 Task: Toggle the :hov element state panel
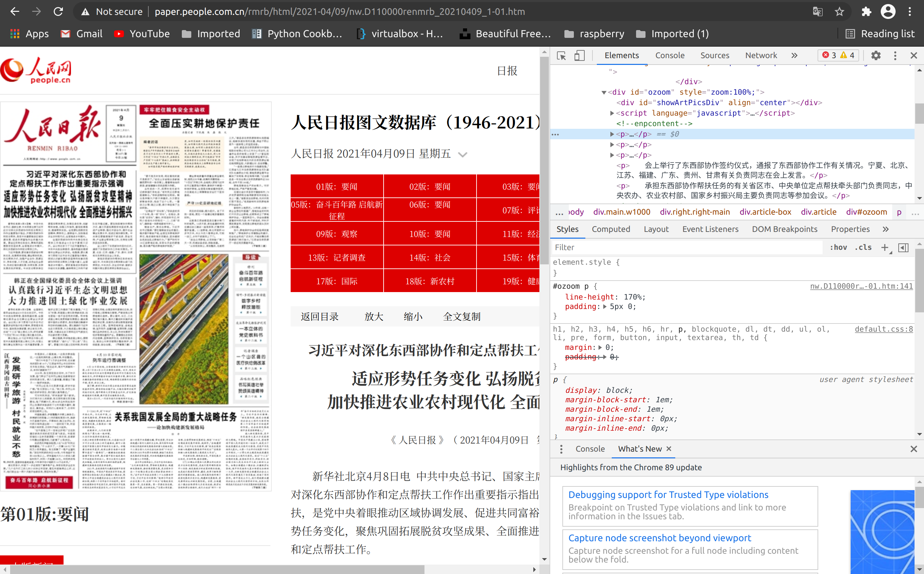[x=838, y=247]
